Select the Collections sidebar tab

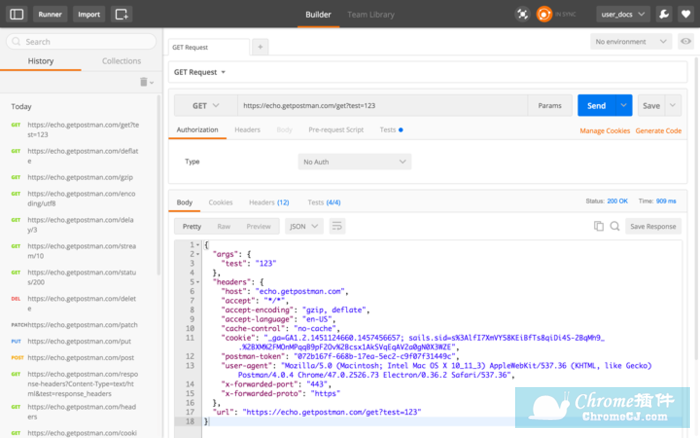tap(121, 61)
